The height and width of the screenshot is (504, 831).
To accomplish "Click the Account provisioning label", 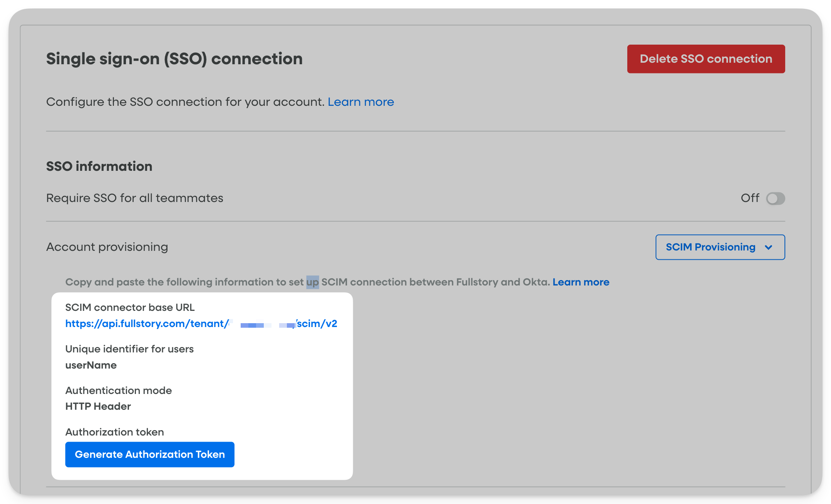I will [107, 247].
